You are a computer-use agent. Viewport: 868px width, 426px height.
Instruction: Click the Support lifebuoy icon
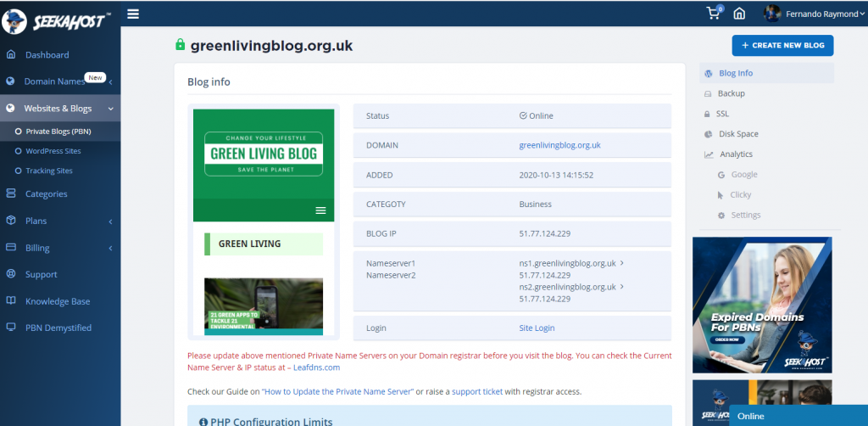[10, 274]
